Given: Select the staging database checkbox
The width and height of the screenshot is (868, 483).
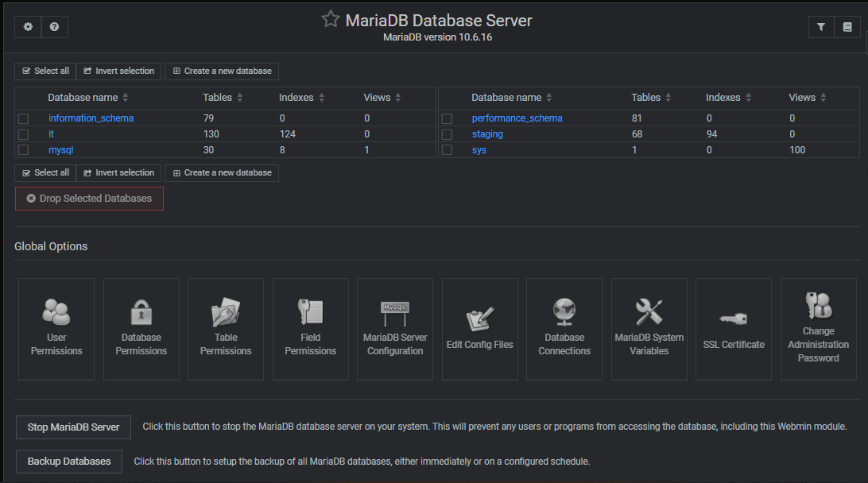Looking at the screenshot, I should (448, 133).
